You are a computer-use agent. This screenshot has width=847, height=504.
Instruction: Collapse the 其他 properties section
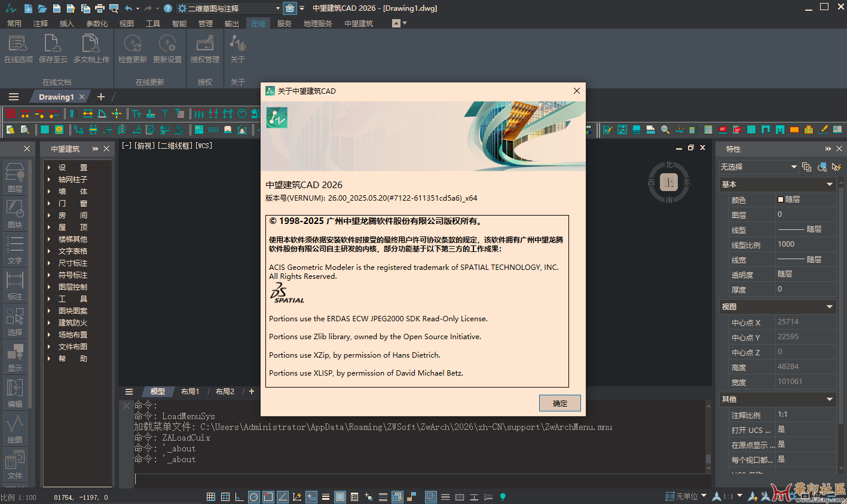click(830, 399)
